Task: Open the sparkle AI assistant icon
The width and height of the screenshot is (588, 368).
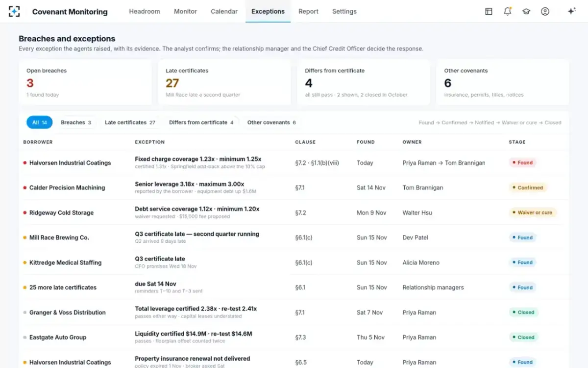Action: coord(571,11)
